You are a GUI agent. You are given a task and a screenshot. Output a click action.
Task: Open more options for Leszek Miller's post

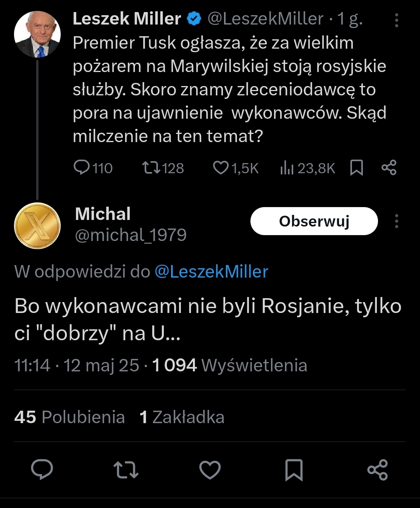click(x=396, y=20)
